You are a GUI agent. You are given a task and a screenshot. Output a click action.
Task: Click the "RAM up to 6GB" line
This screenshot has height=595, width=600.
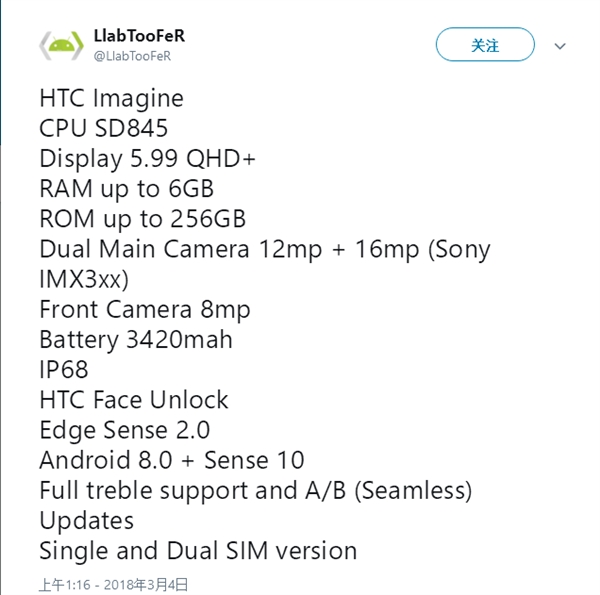[x=126, y=188]
